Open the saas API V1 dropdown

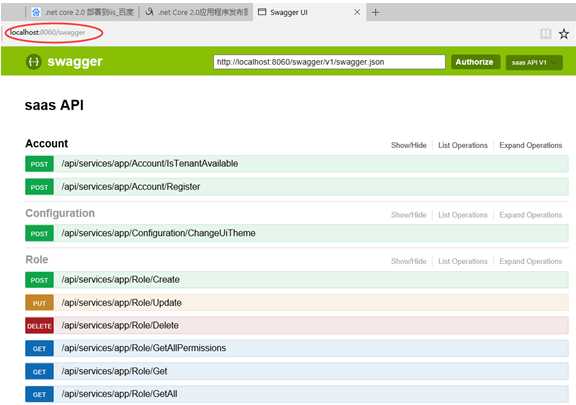(x=534, y=62)
